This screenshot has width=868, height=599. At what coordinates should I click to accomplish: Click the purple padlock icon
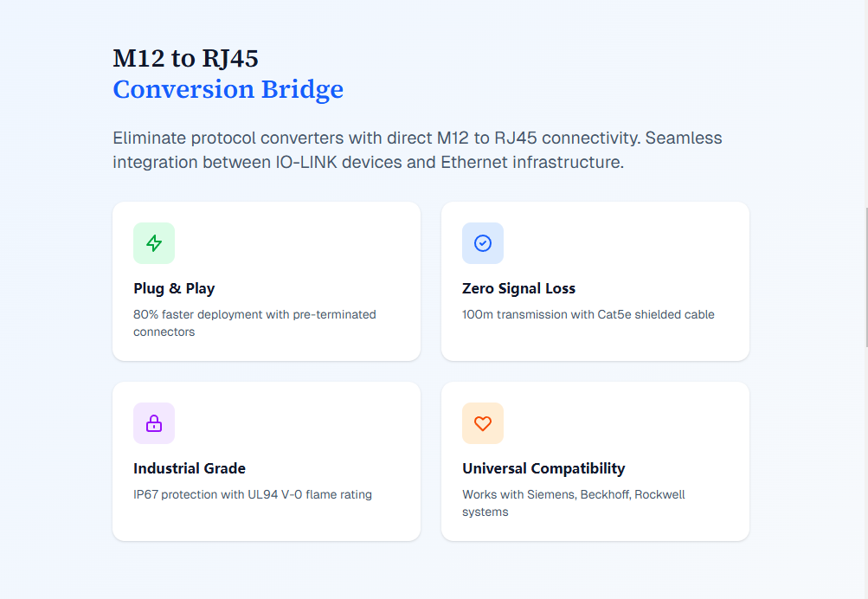(154, 423)
